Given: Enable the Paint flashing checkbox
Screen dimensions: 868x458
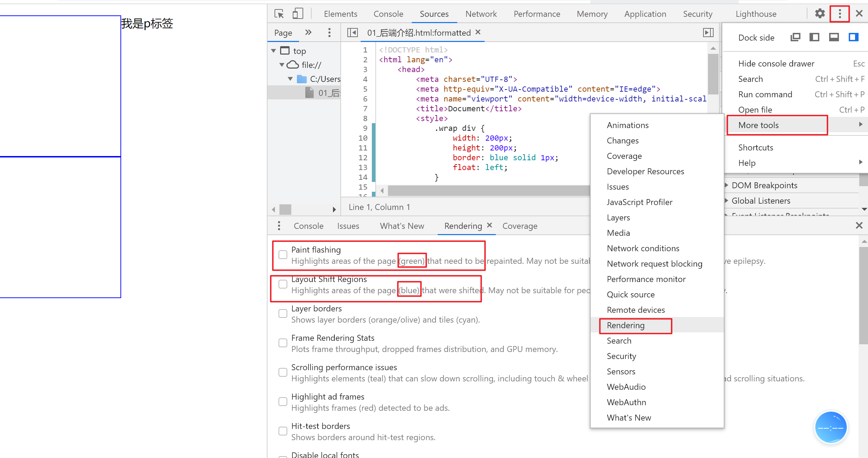Looking at the screenshot, I should (x=283, y=255).
